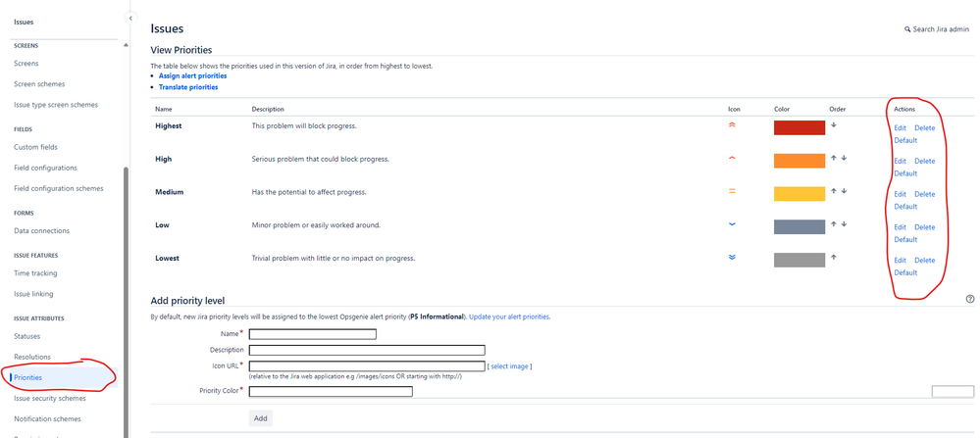Click the orange High color swatch
980x438 pixels.
tap(799, 161)
